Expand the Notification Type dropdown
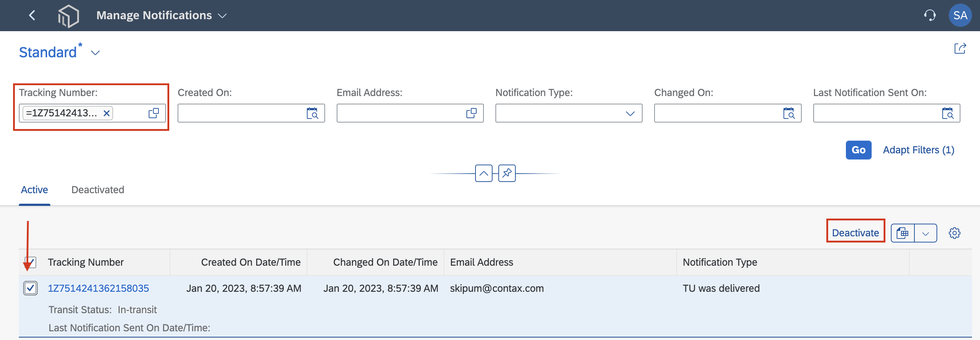Viewport: 980px width, 340px height. click(630, 113)
